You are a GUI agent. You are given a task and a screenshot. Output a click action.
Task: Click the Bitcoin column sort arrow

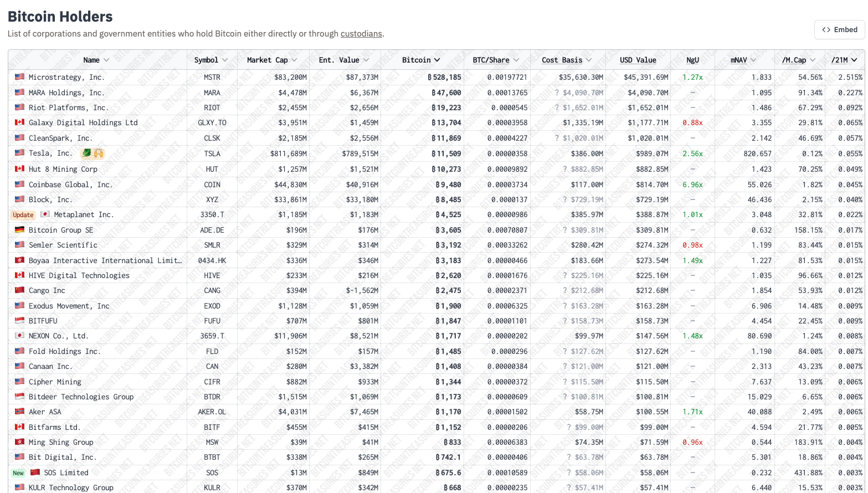pos(437,60)
